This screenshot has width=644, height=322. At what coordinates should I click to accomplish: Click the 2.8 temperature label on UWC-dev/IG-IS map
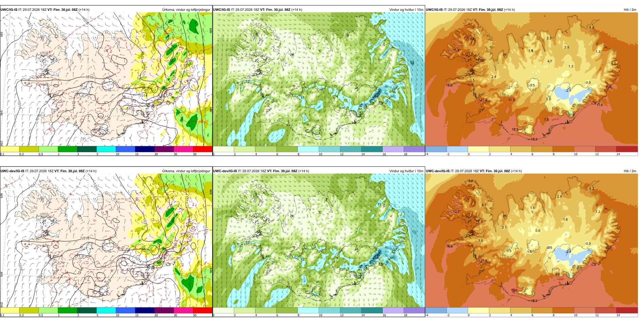(559, 197)
